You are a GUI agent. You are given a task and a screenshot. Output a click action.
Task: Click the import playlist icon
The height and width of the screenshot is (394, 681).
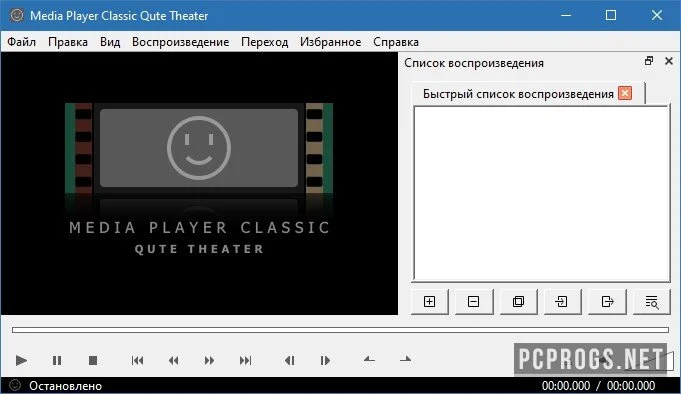click(x=562, y=301)
